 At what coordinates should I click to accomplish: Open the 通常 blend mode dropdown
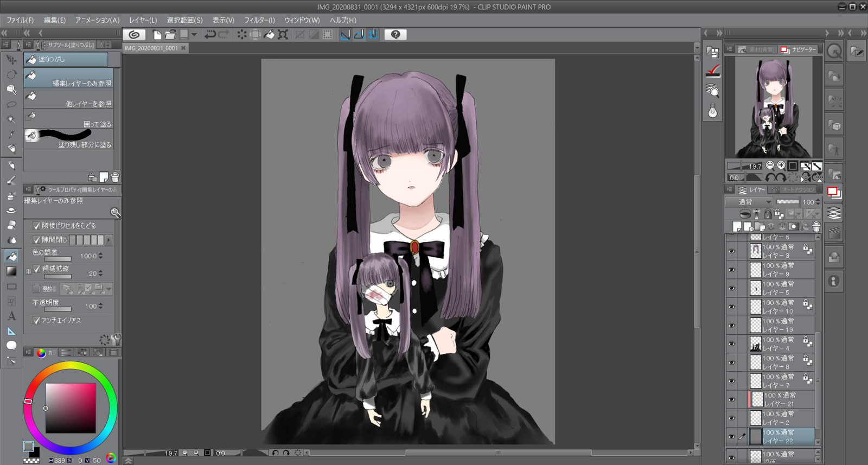click(x=749, y=202)
